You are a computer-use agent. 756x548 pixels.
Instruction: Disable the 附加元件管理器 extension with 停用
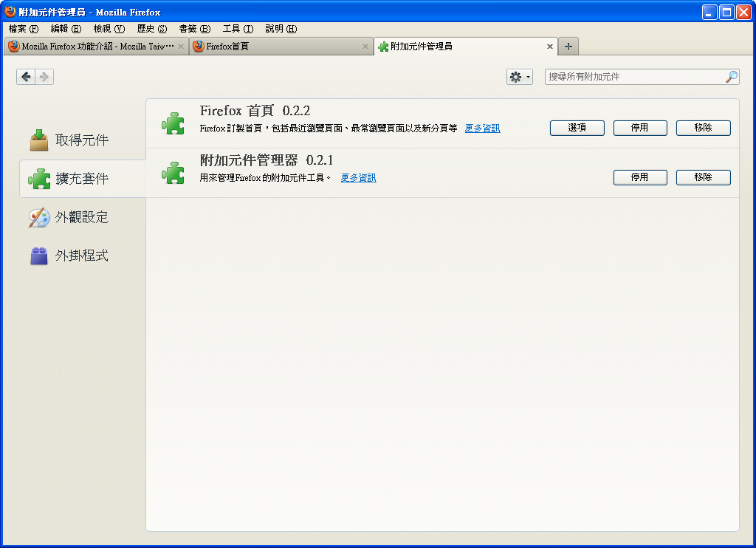[x=640, y=177]
